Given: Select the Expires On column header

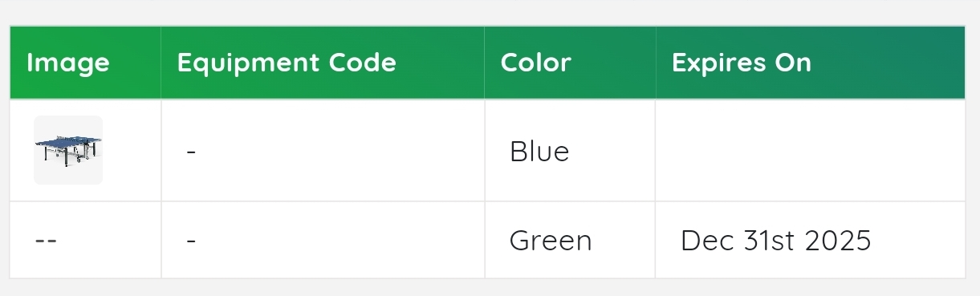Looking at the screenshot, I should pos(742,63).
